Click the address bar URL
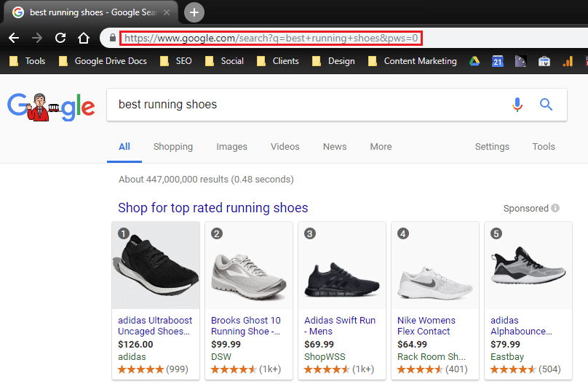Viewport: 588px width, 389px height. [x=271, y=39]
